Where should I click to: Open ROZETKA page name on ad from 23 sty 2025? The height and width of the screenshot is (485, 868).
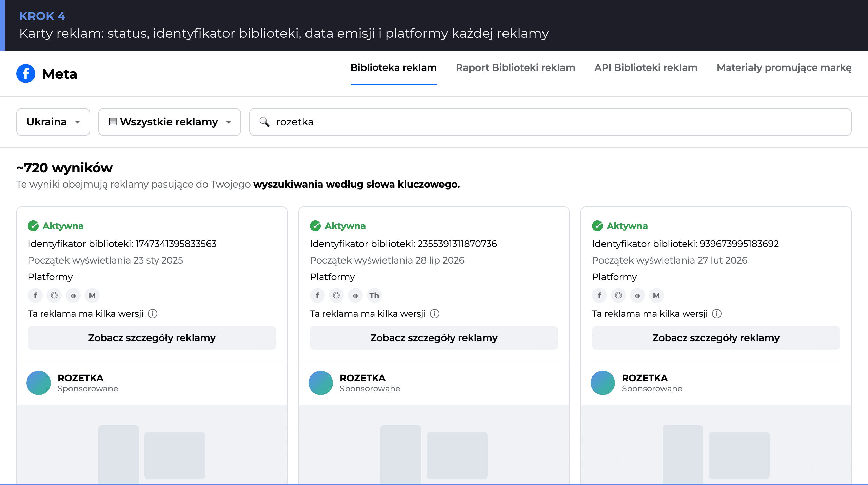(x=80, y=378)
